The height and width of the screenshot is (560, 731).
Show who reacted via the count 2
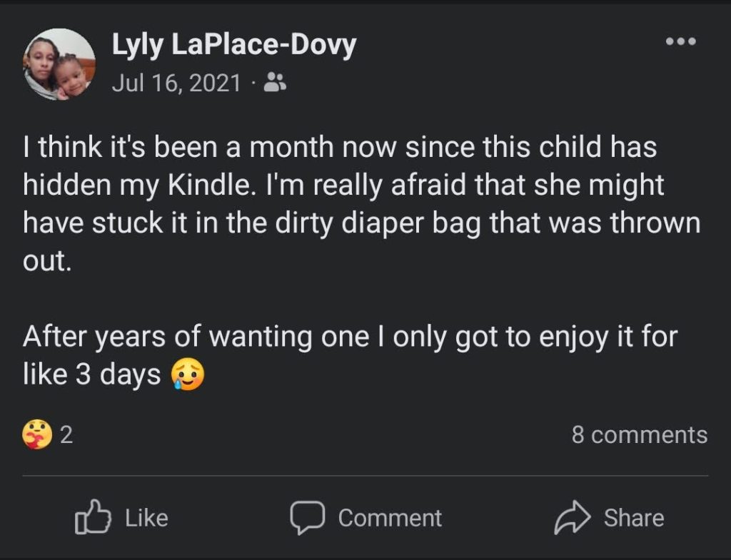(x=66, y=434)
